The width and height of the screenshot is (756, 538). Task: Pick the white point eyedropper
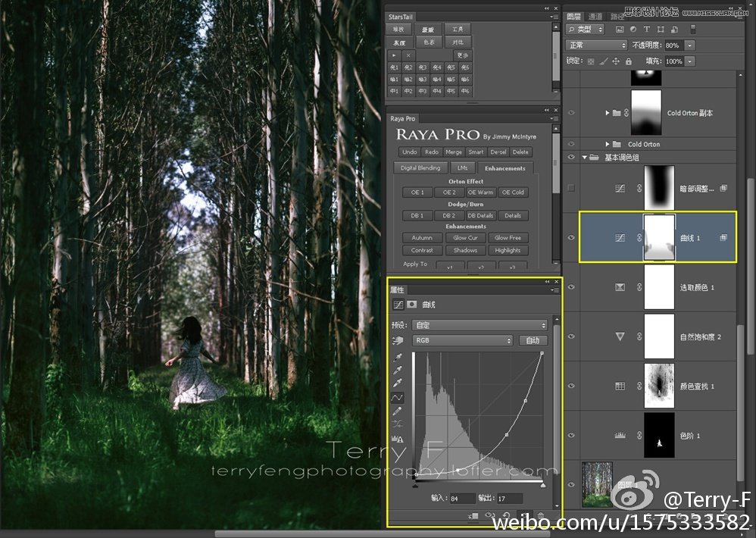398,383
